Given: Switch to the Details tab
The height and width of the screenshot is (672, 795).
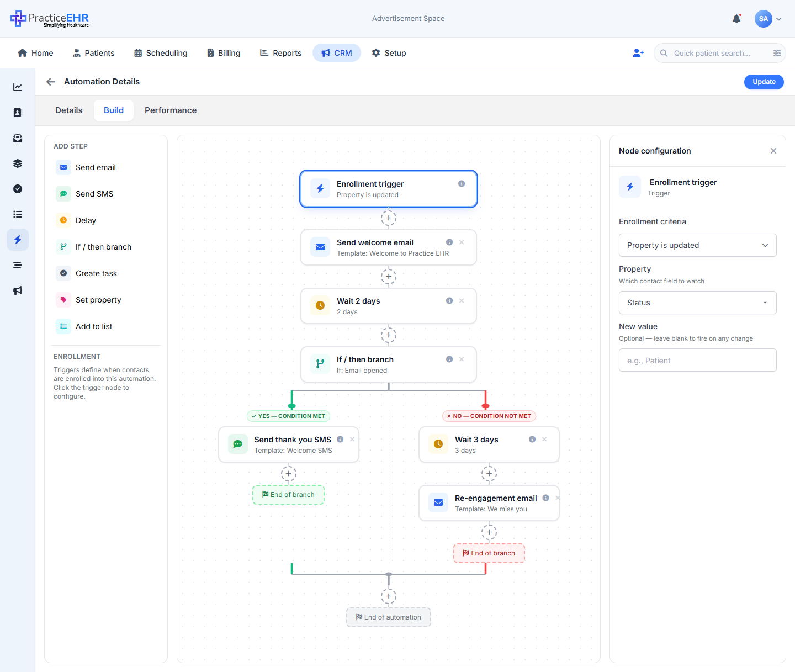Looking at the screenshot, I should tap(69, 110).
